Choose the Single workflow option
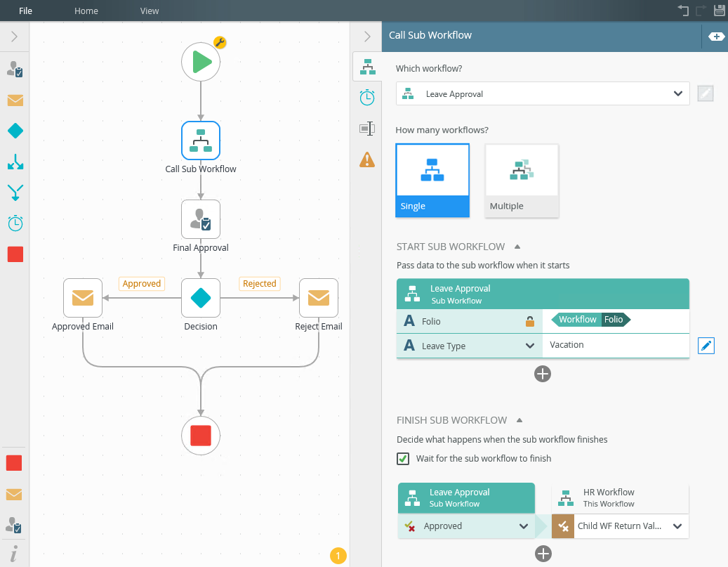728x567 pixels. coord(432,180)
